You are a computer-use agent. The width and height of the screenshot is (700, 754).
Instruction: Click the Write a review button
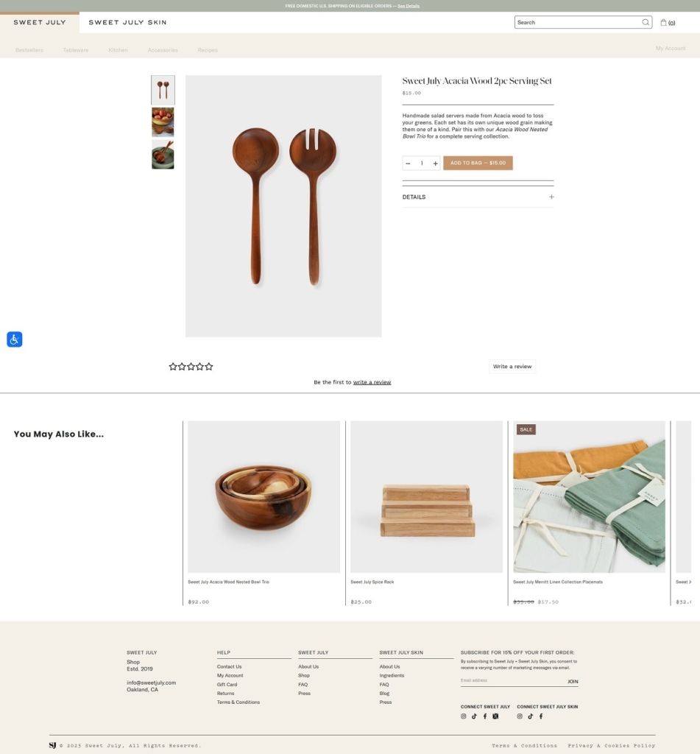click(x=512, y=367)
